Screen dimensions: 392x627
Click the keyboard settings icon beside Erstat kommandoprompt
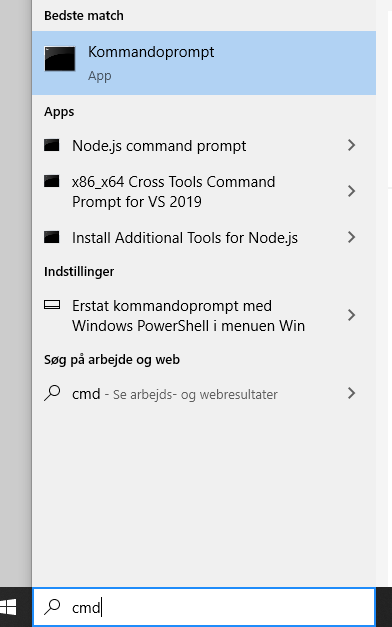[x=52, y=305]
